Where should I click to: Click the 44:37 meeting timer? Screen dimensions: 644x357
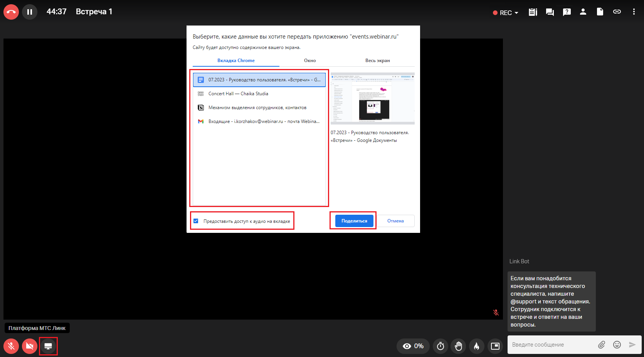coord(57,12)
